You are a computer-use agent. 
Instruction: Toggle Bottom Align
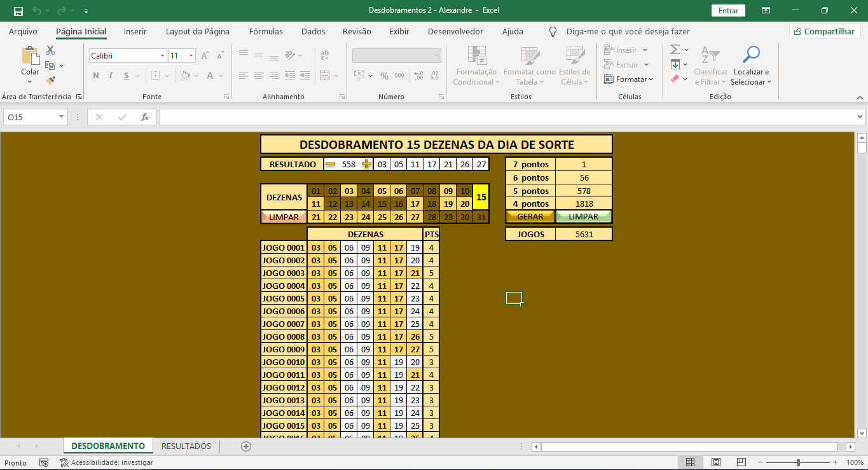point(274,55)
